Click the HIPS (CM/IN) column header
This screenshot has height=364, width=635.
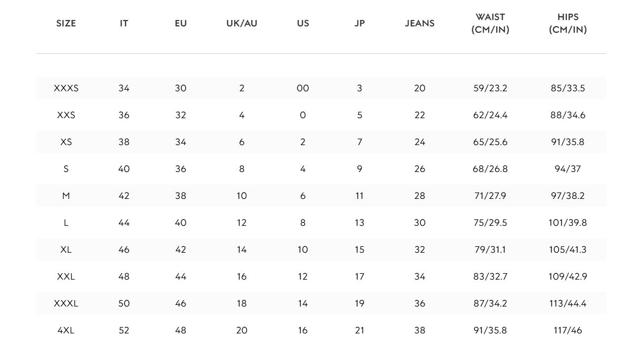coord(568,24)
